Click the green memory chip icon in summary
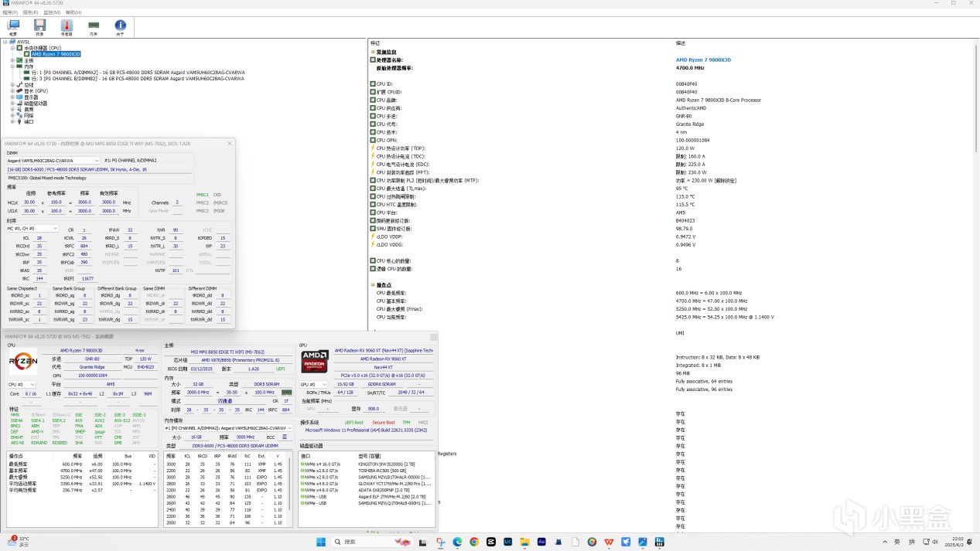The image size is (980, 551). [287, 393]
